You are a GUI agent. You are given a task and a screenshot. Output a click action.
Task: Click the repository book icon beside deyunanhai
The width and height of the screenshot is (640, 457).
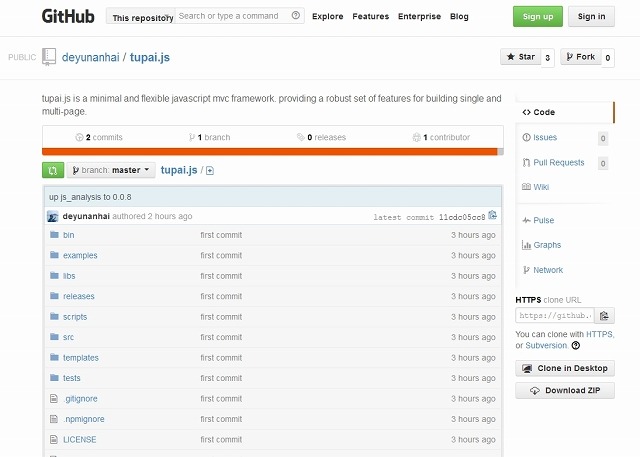coord(49,57)
